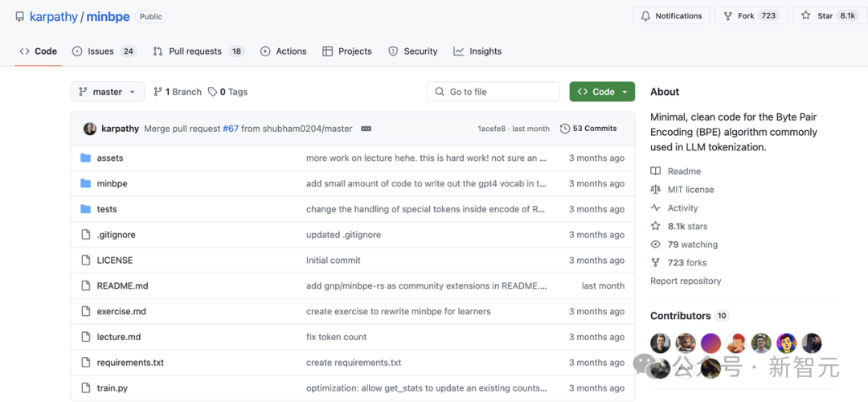Open the README.md file

[x=122, y=285]
